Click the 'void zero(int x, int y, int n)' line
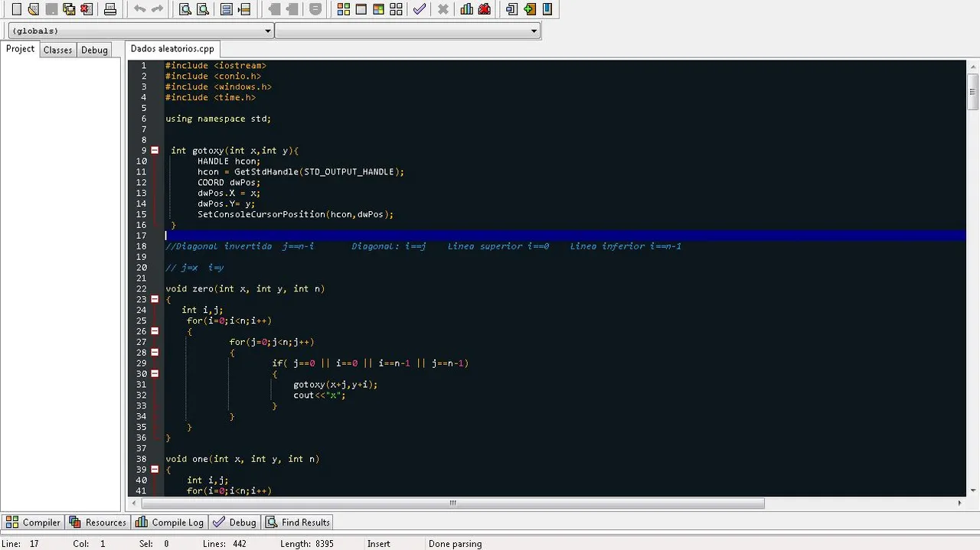The height and width of the screenshot is (550, 980). click(x=245, y=288)
